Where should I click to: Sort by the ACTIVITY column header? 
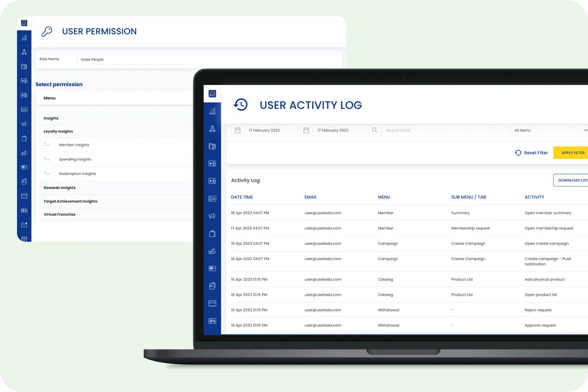535,197
